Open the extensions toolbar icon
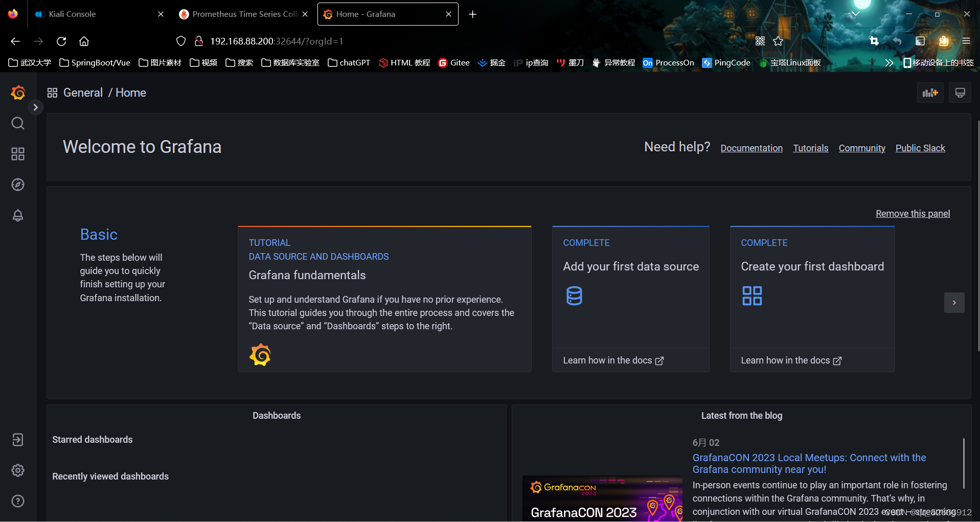 (x=944, y=41)
